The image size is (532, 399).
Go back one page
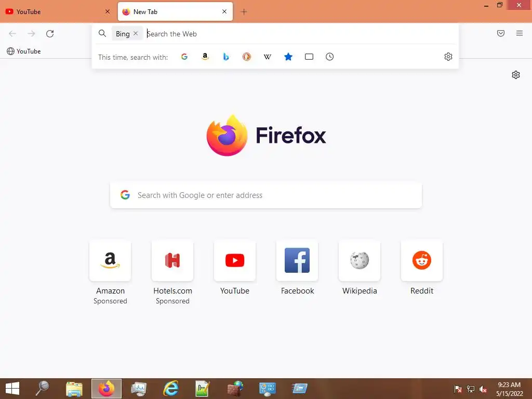[x=12, y=34]
